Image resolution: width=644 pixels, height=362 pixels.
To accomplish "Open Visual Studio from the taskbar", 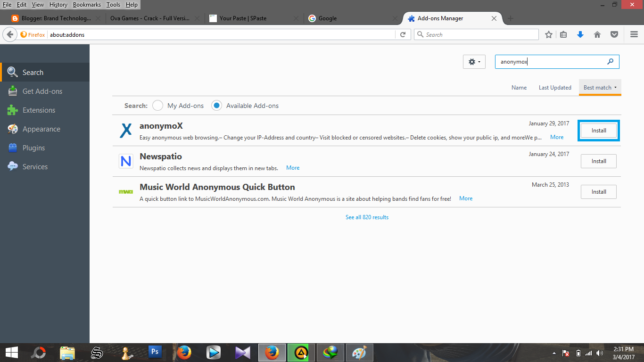I will point(242,352).
